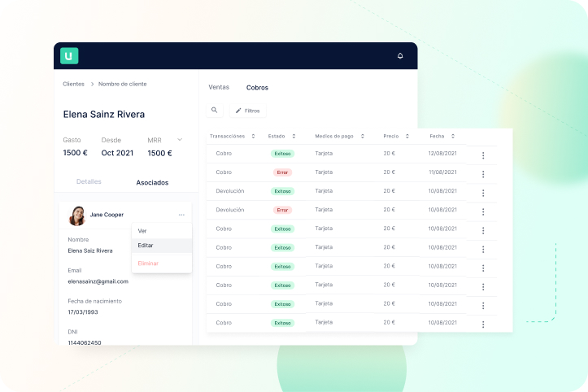The height and width of the screenshot is (392, 588).
Task: Click Nombre de cliente breadcrumb
Action: pyautogui.click(x=122, y=84)
